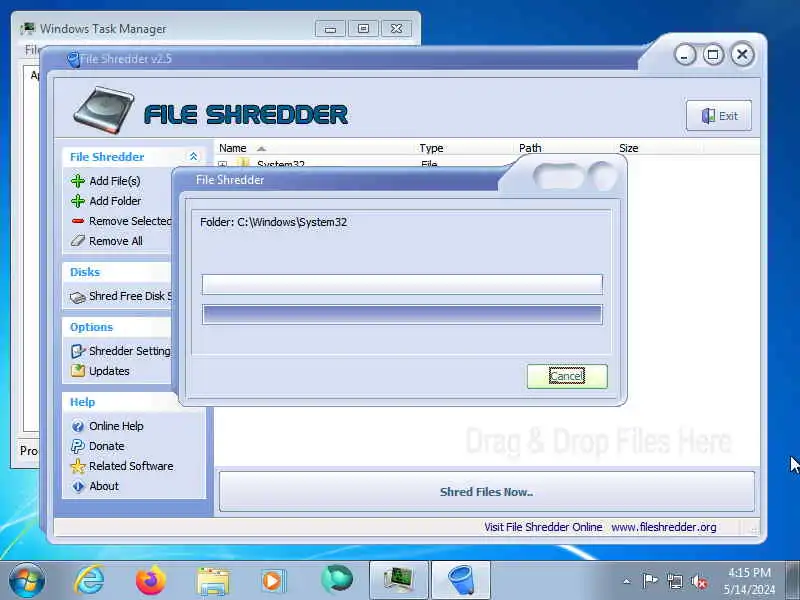Image resolution: width=800 pixels, height=600 pixels.
Task: Click the green round taskbar application icon
Action: click(x=337, y=580)
